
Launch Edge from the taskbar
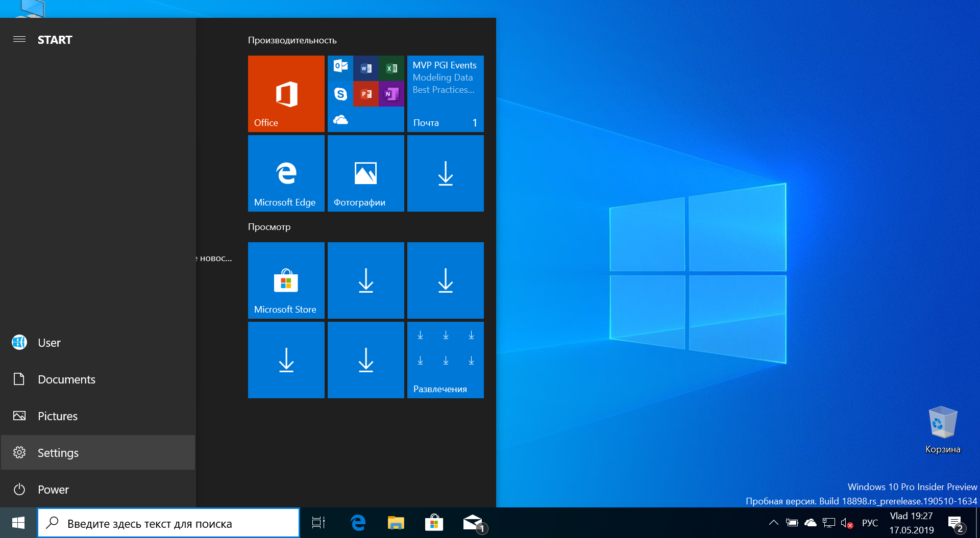(x=358, y=523)
